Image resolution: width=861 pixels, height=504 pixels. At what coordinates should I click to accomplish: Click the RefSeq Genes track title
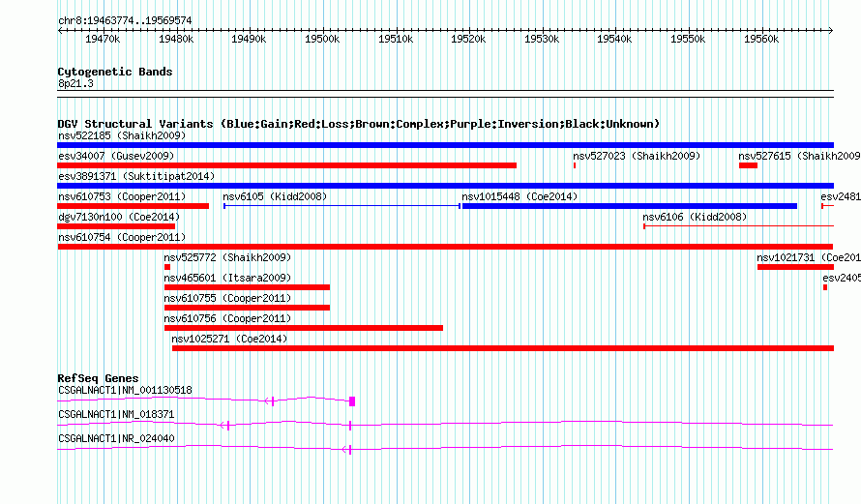(98, 378)
